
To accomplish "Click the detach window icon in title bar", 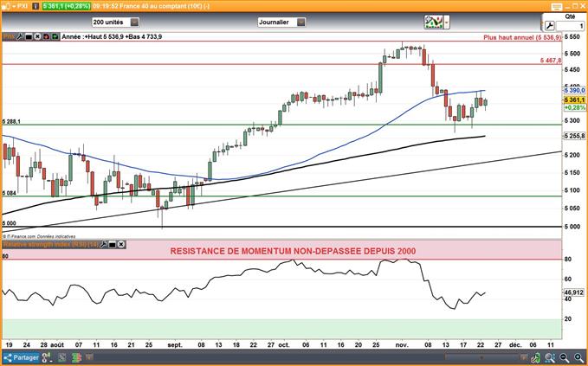I will tap(557, 6).
